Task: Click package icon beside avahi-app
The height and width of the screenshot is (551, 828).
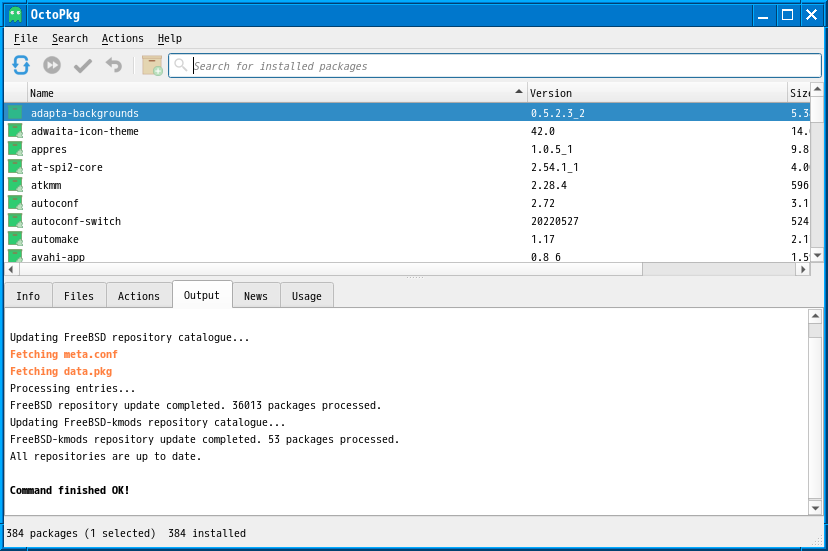Action: (15, 256)
